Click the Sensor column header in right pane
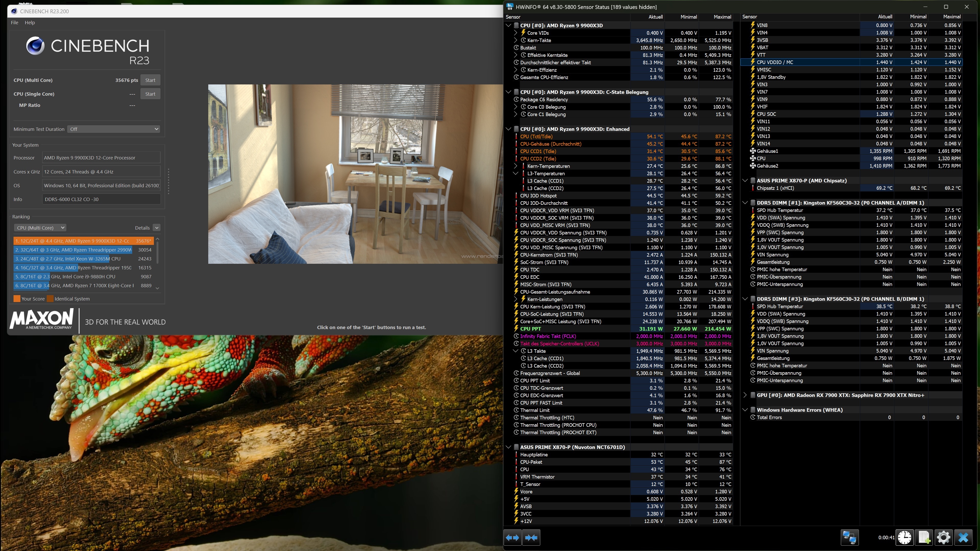980x551 pixels. (x=750, y=17)
